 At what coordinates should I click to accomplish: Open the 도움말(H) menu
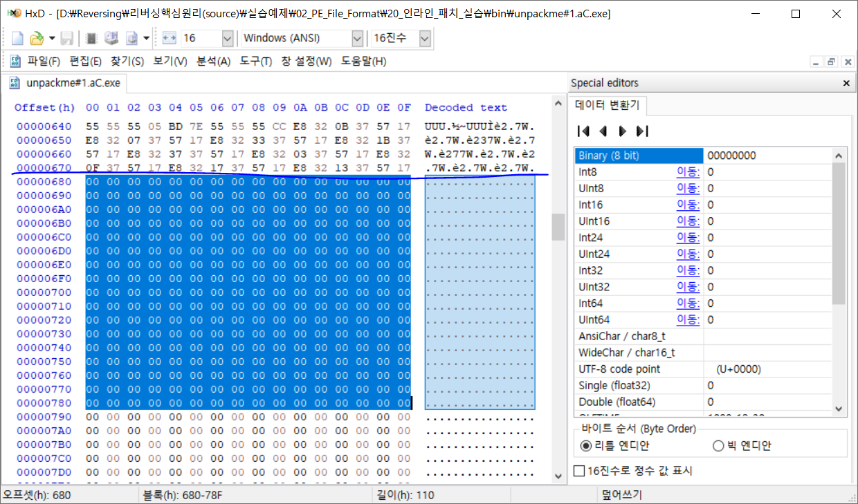tap(363, 61)
